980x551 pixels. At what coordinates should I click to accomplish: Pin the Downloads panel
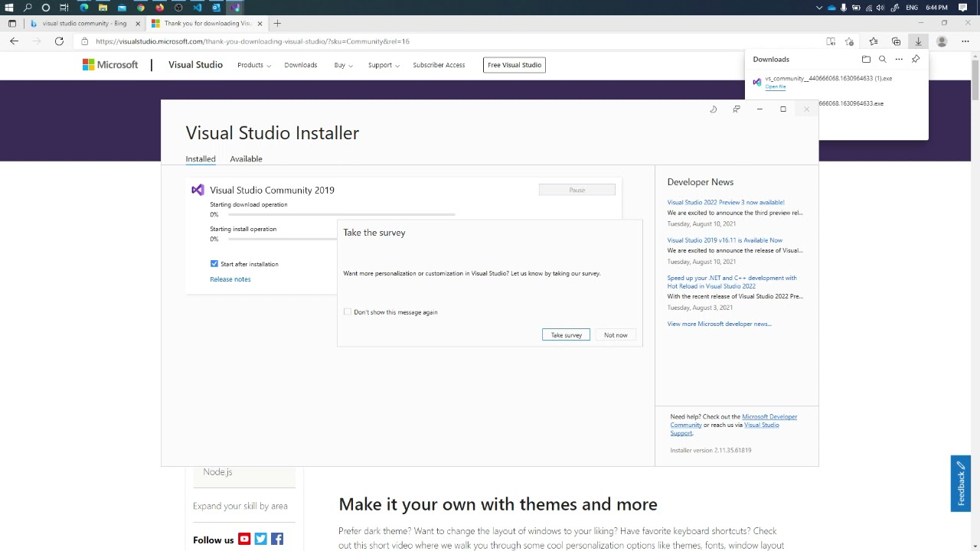pyautogui.click(x=916, y=59)
